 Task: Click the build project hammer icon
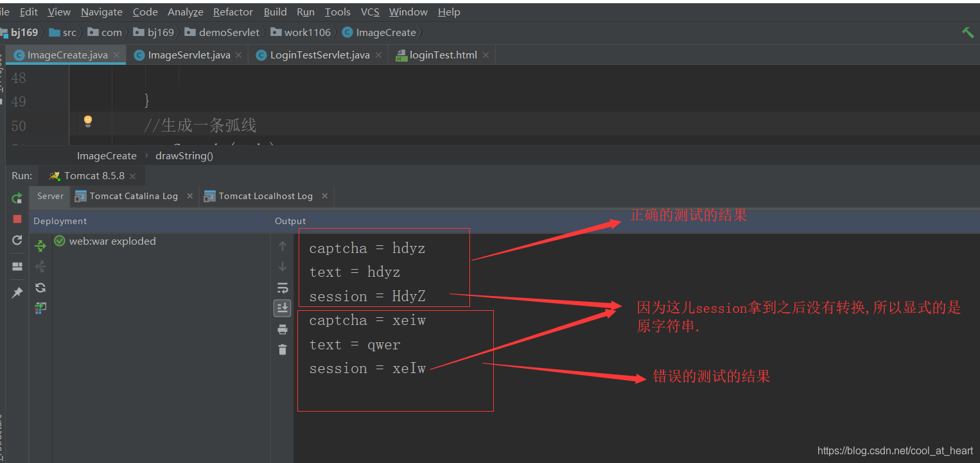(x=968, y=32)
